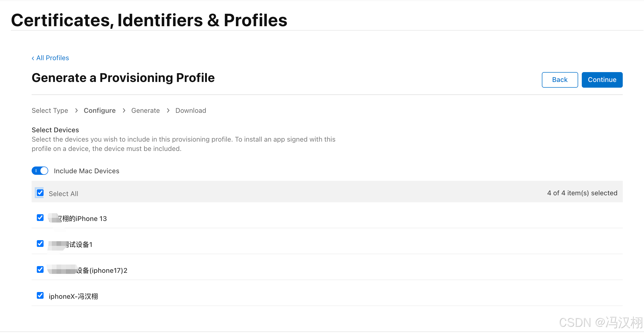This screenshot has height=333, width=644.
Task: Uncheck the Select All checkbox
Action: point(40,193)
